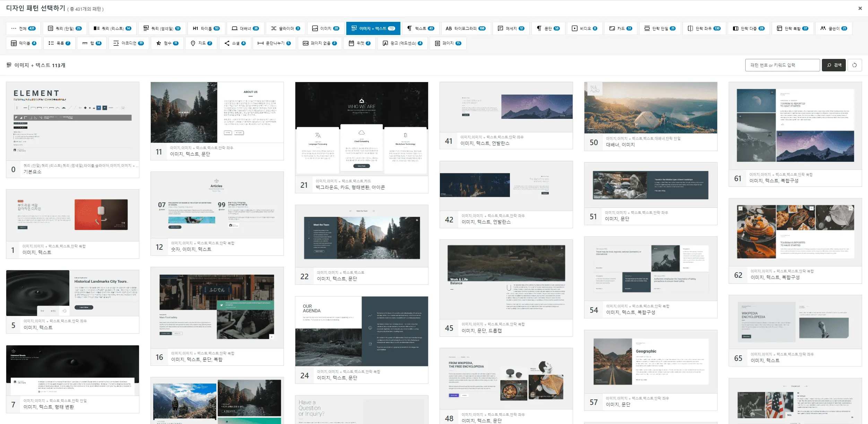
Task: Open the 위젯 calendar category
Action: click(359, 43)
